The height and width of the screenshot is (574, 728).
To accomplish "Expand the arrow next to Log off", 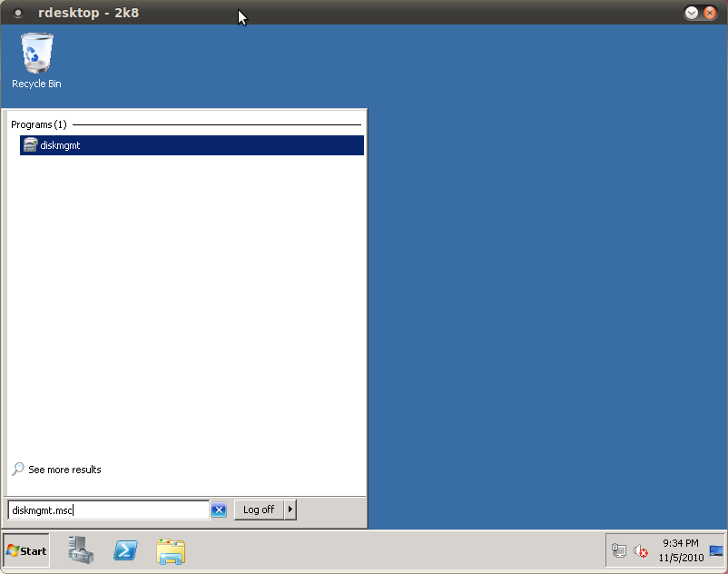I will pos(290,510).
